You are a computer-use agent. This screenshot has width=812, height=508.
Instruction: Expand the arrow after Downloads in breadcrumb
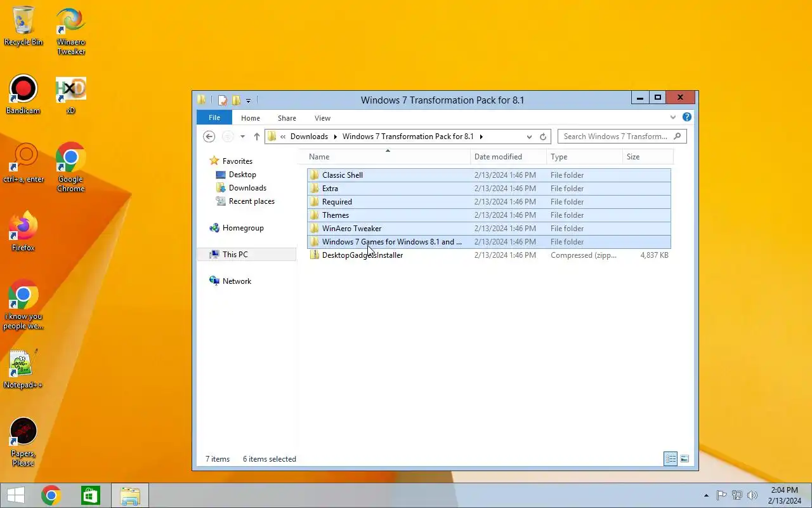coord(335,137)
